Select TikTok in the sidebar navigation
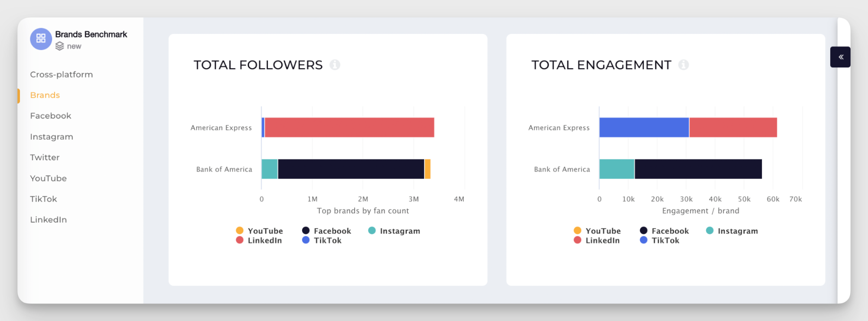This screenshot has width=868, height=321. (x=43, y=199)
